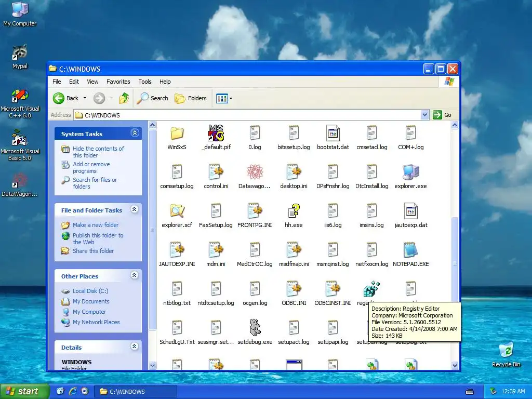Select Microsoft Visual Basic 6.0 desktop icon
Image resolution: width=532 pixels, height=399 pixels.
click(x=20, y=145)
